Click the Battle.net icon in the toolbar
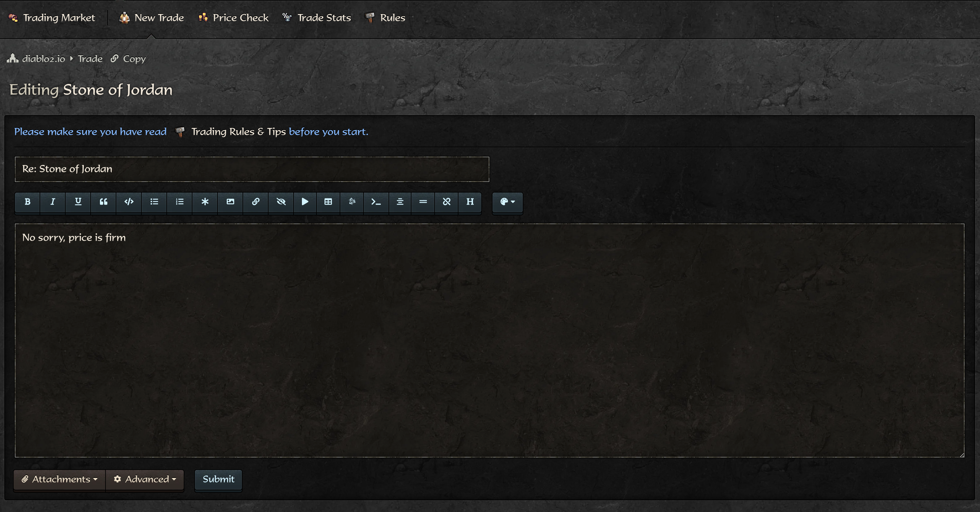The image size is (980, 512). 352,202
